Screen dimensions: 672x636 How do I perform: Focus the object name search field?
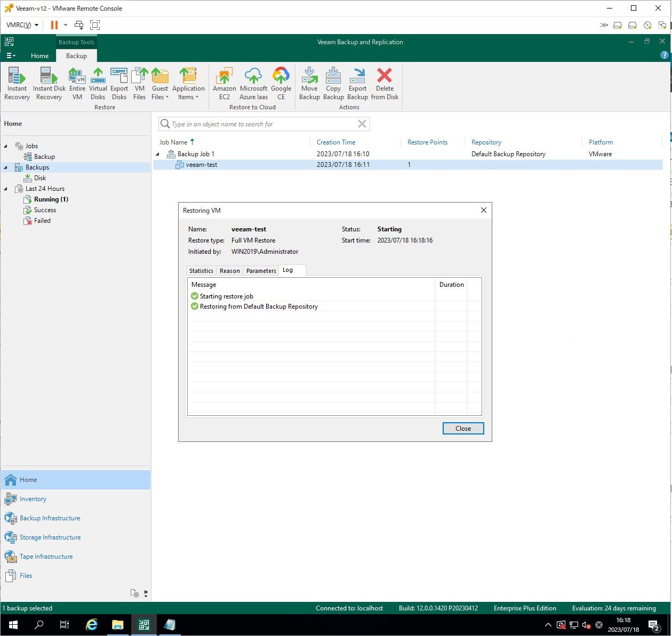click(x=263, y=124)
